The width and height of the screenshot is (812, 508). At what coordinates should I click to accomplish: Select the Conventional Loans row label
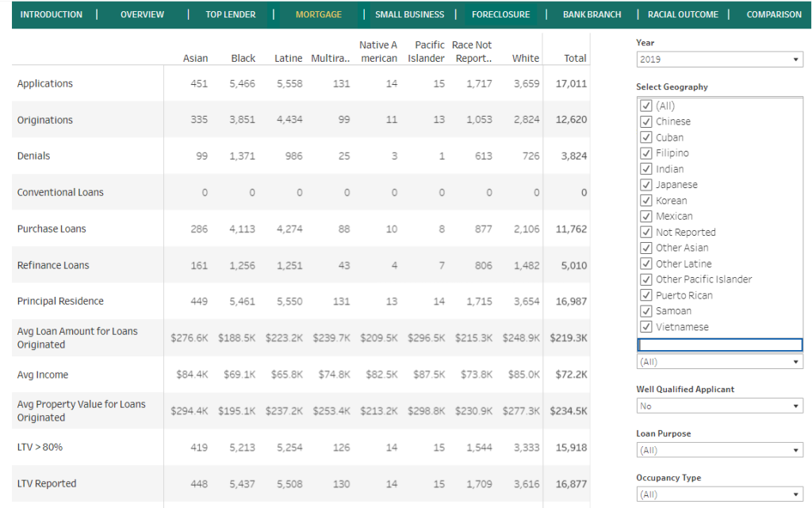60,192
